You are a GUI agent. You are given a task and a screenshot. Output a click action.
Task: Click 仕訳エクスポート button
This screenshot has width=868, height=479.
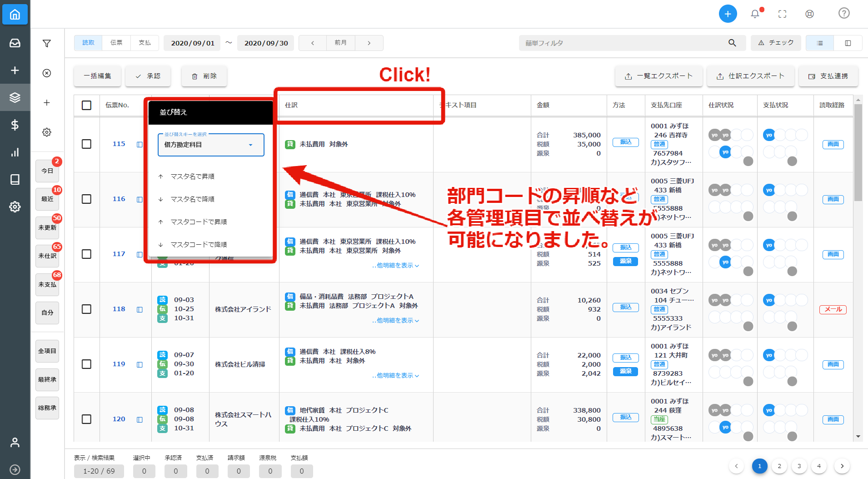click(750, 76)
